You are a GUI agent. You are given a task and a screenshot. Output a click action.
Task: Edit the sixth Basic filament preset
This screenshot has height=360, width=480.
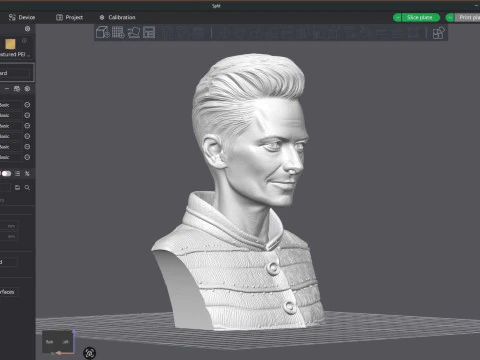pyautogui.click(x=27, y=157)
